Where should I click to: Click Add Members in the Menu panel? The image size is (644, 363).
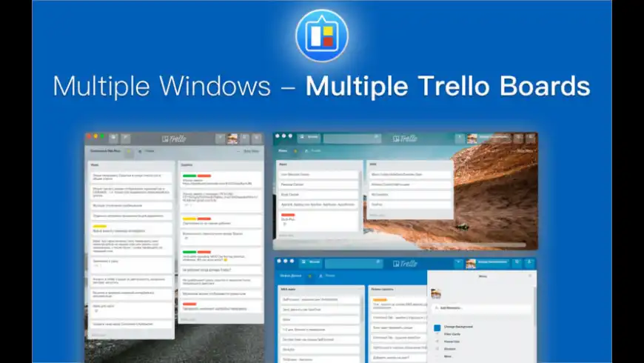(x=481, y=308)
